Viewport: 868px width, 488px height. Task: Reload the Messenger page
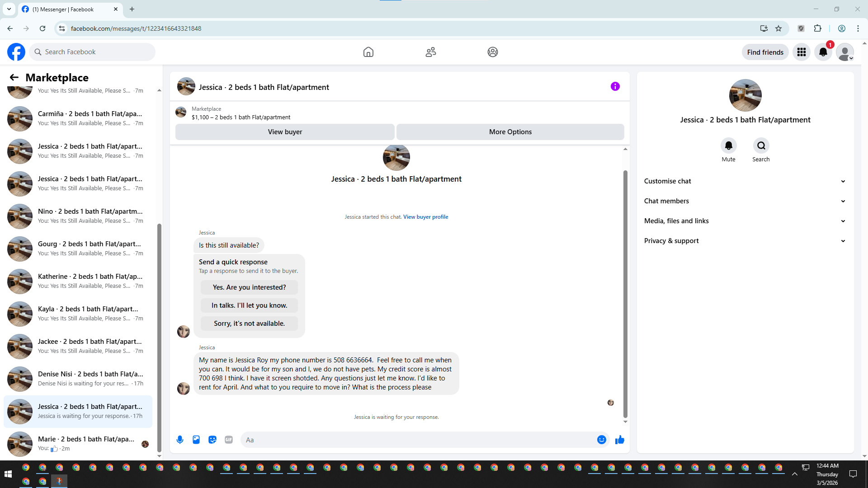coord(42,28)
